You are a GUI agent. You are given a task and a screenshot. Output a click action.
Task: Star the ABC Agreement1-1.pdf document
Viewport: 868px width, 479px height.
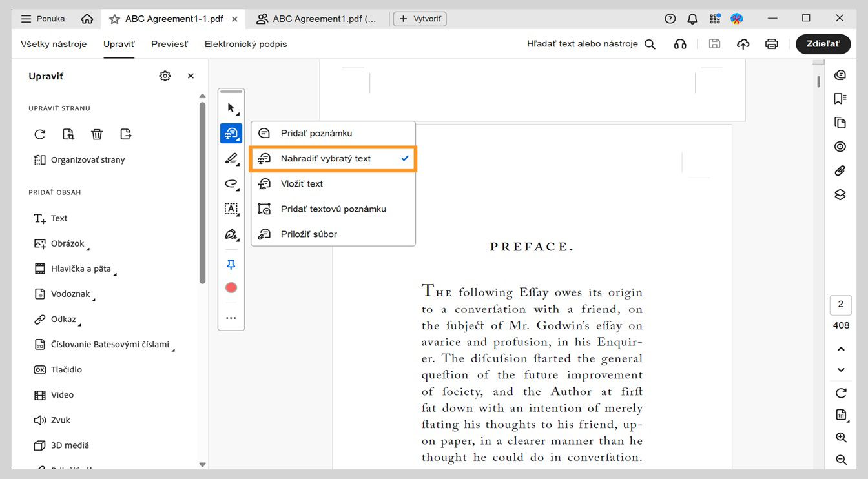coord(114,19)
